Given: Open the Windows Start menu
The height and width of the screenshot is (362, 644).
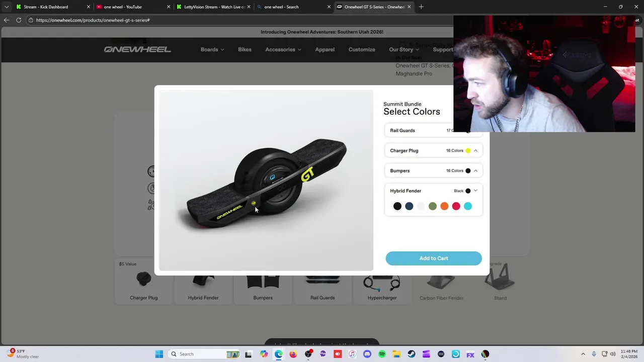Looking at the screenshot, I should [159, 354].
